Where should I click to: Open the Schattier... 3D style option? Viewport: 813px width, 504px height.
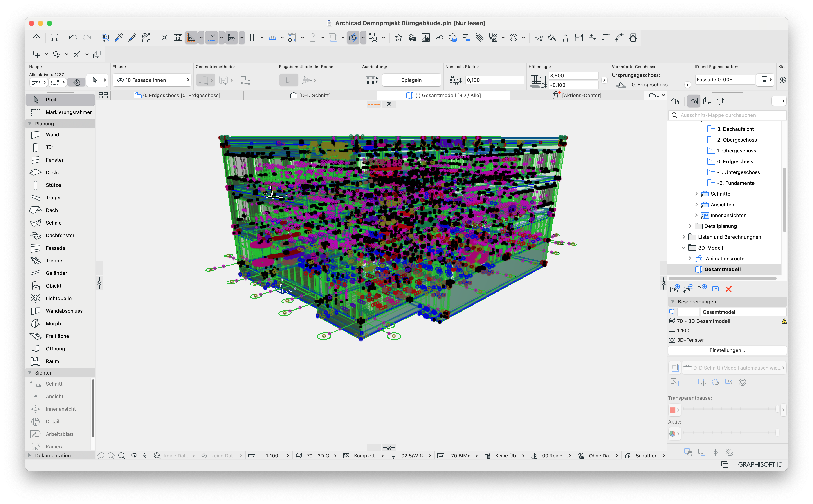[645, 456]
